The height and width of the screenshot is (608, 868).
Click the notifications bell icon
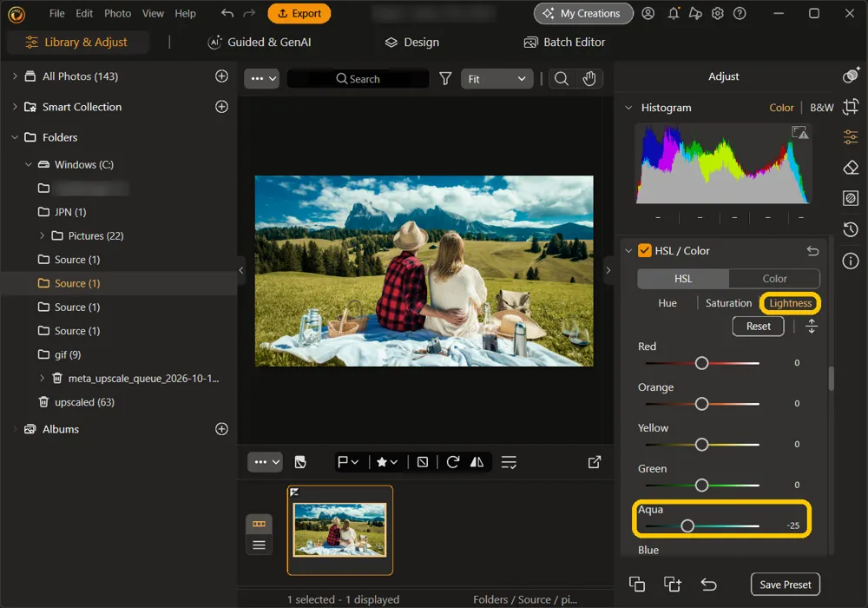(x=674, y=13)
